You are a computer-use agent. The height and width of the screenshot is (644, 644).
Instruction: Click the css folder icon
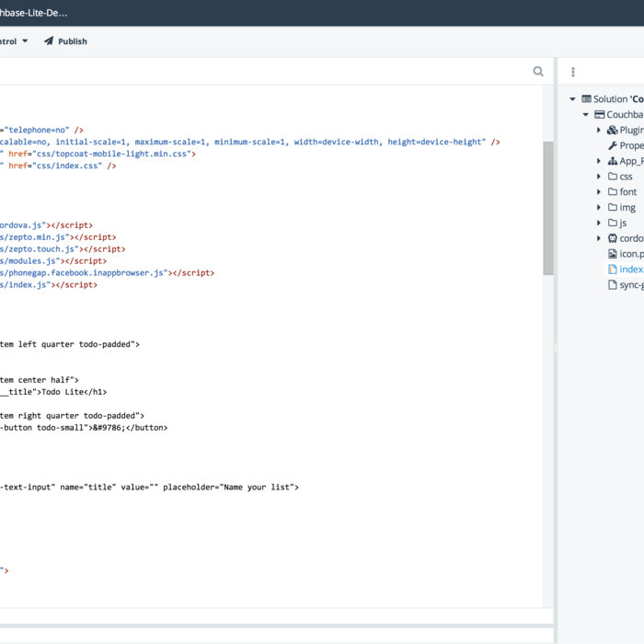tap(613, 177)
